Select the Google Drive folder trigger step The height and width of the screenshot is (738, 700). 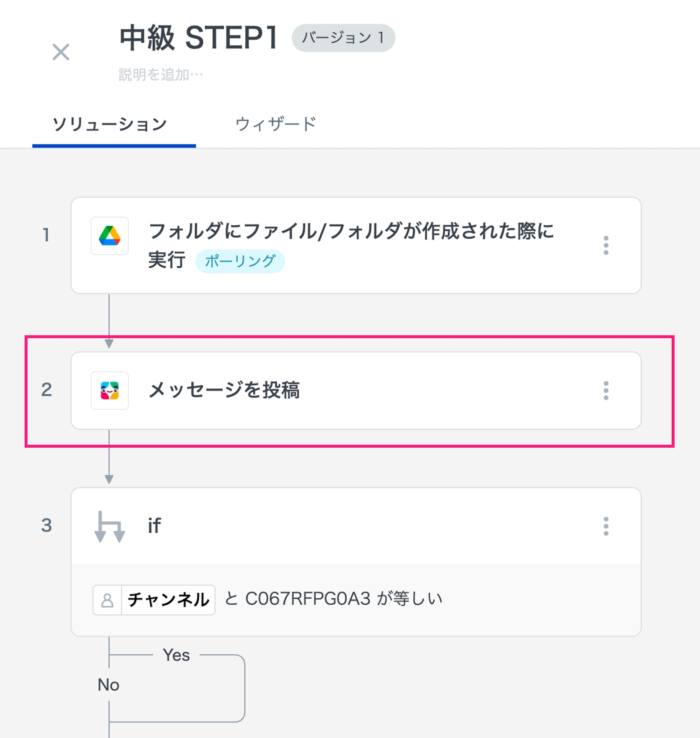click(x=351, y=231)
